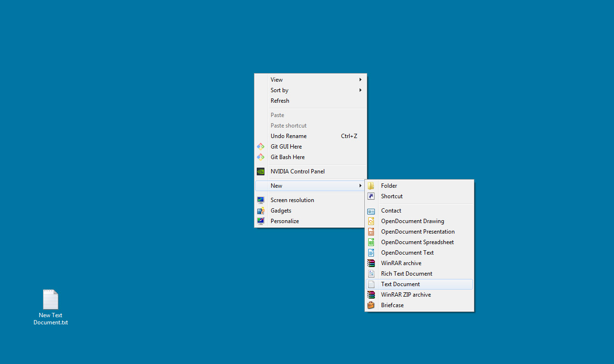Click the NVIDIA Control Panel icon

tap(261, 171)
